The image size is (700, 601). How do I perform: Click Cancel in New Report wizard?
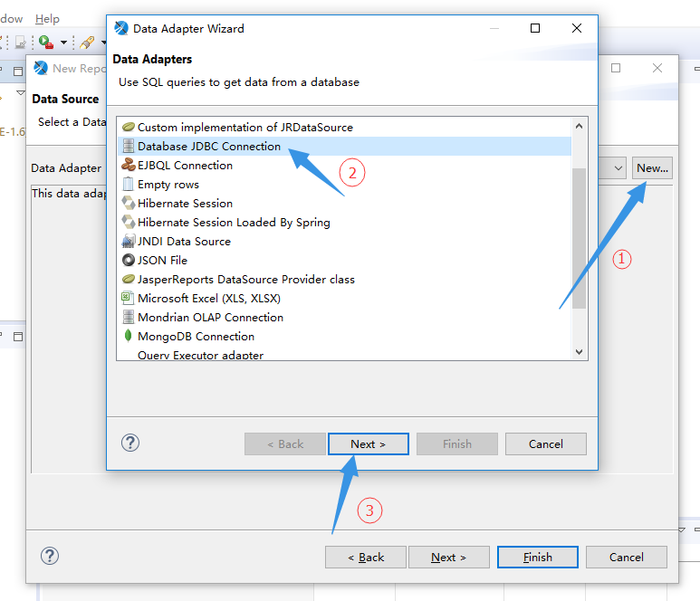pos(627,558)
